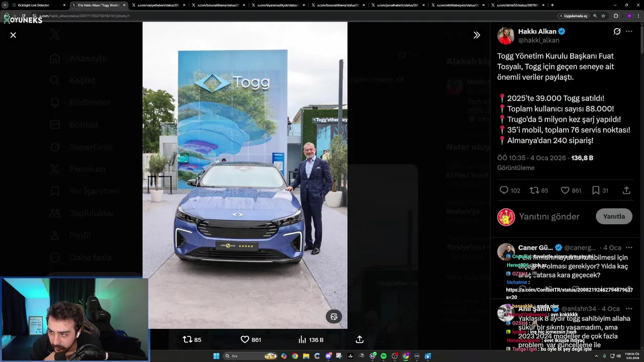Open File Explorer from the taskbar
This screenshot has width=644, height=362.
pos(306,356)
